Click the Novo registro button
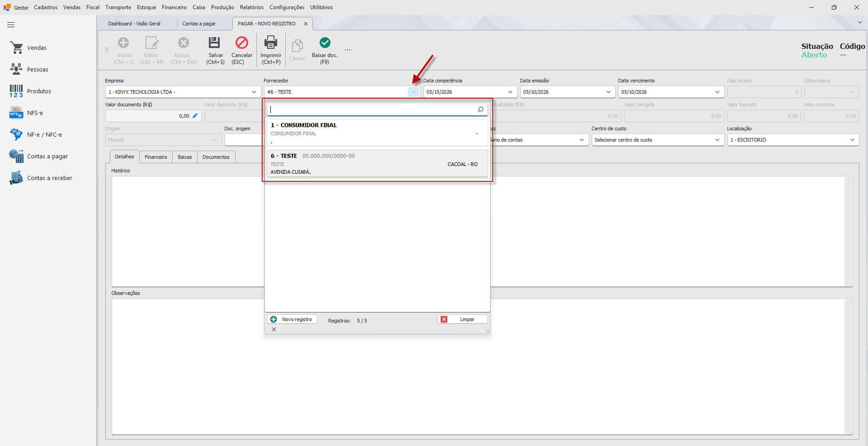 [x=292, y=320]
